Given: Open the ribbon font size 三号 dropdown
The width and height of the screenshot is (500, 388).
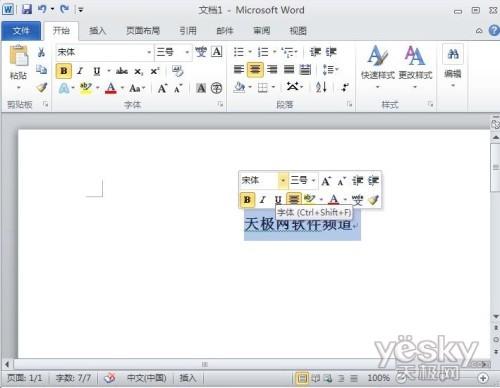Looking at the screenshot, I should [x=187, y=52].
